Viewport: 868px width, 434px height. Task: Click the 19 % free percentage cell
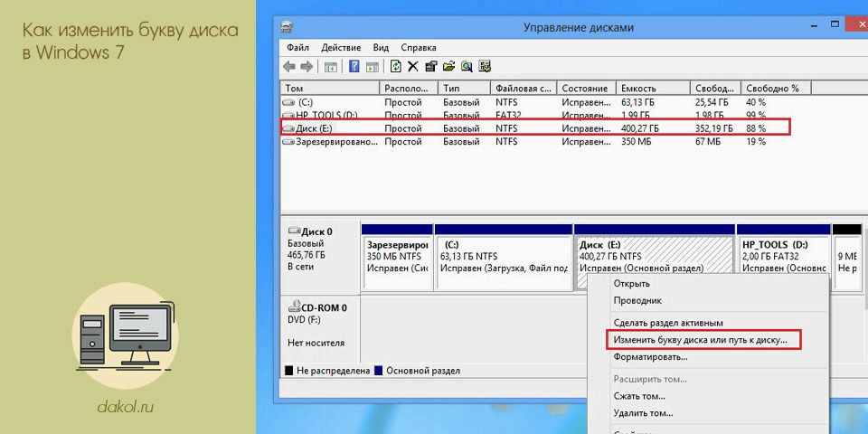[756, 142]
